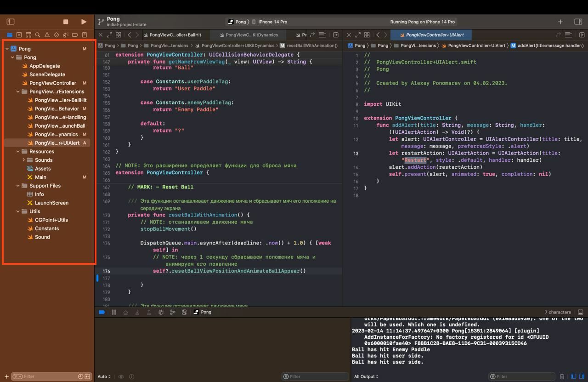
Task: Switch to the PongViewController+UIAlert editor tab
Action: (430, 34)
